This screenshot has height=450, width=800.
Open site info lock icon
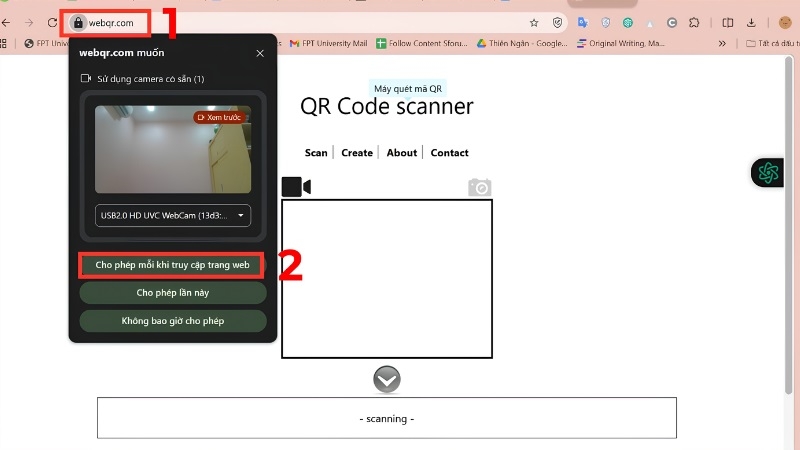tap(78, 23)
